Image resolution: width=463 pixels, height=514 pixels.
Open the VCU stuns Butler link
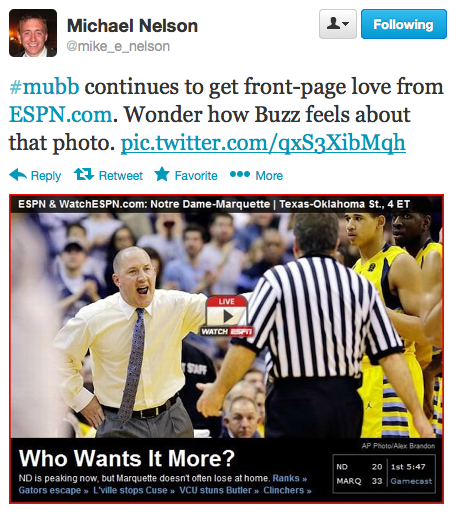coord(219,490)
